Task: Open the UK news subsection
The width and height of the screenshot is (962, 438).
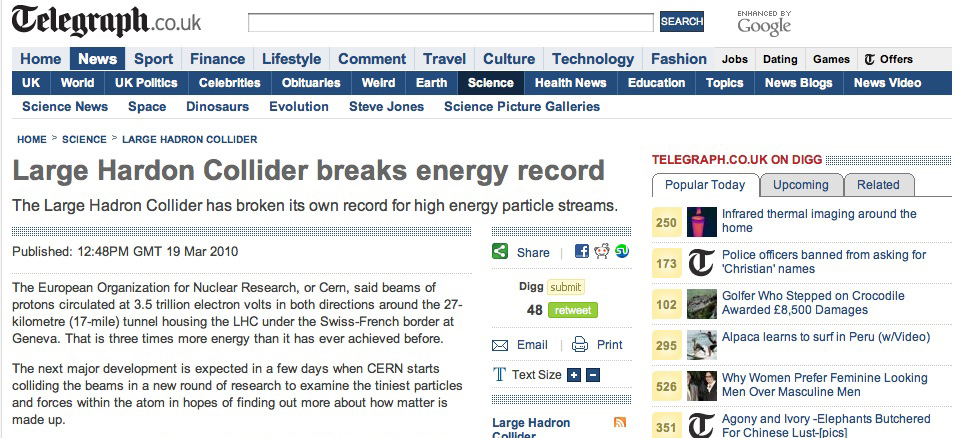Action: [31, 83]
